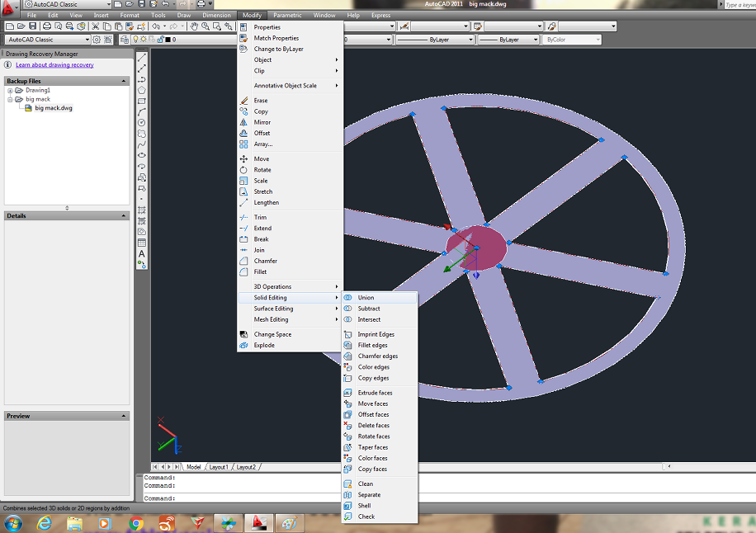Click the Open file toolbar icon
The height and width of the screenshot is (533, 756).
coord(21,26)
